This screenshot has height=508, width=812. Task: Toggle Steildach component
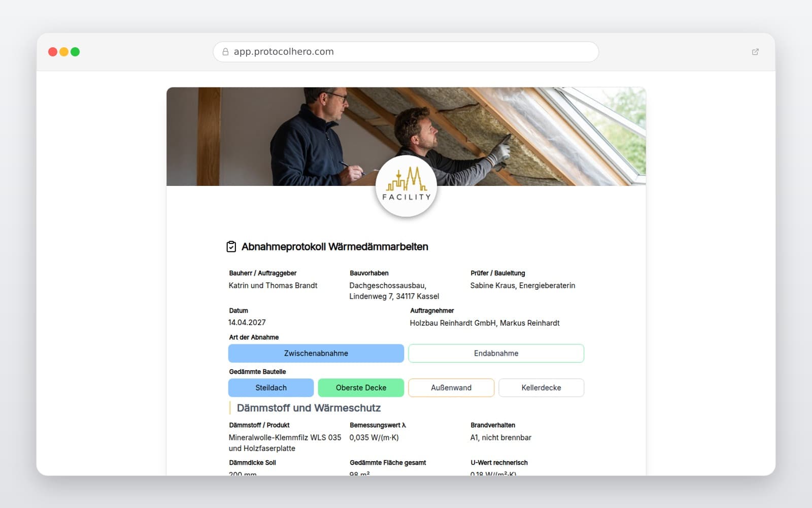(x=271, y=388)
